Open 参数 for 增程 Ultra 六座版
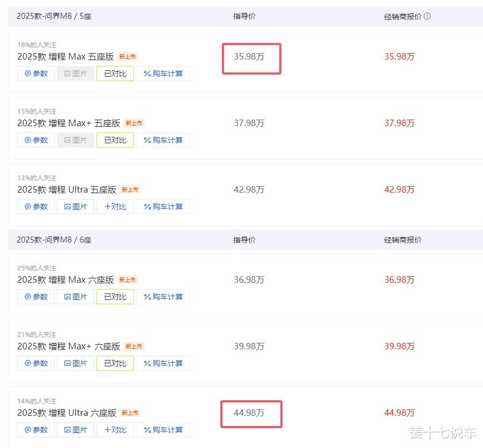 (x=36, y=430)
